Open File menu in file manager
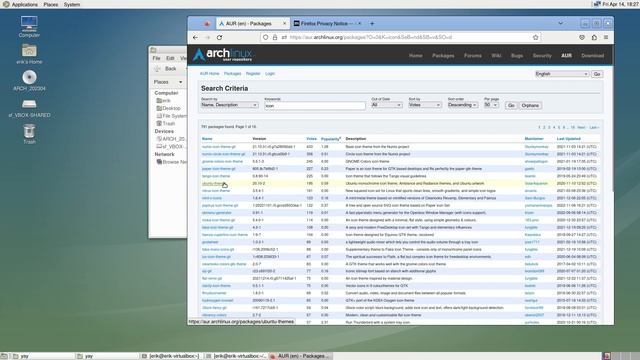 pyautogui.click(x=156, y=58)
